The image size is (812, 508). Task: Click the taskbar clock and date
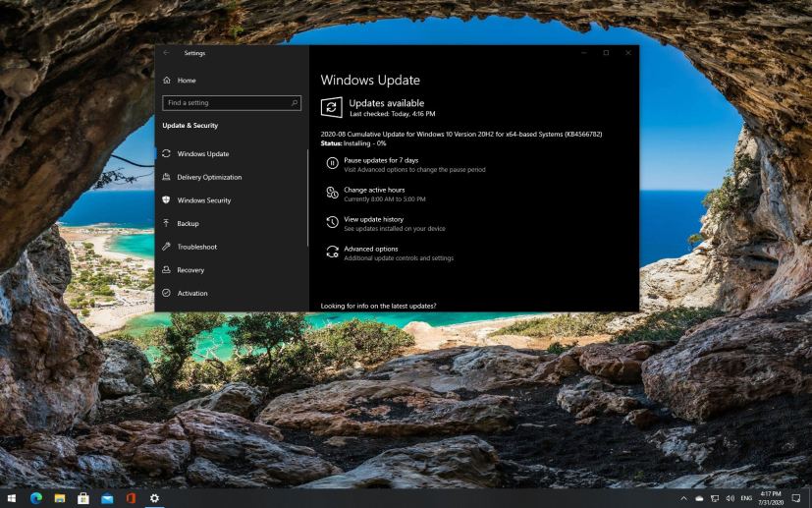[x=771, y=499]
